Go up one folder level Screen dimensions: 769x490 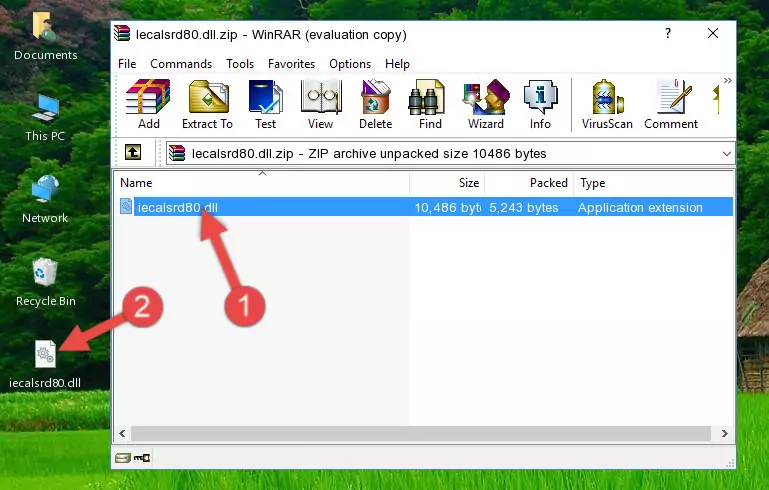pyautogui.click(x=133, y=153)
